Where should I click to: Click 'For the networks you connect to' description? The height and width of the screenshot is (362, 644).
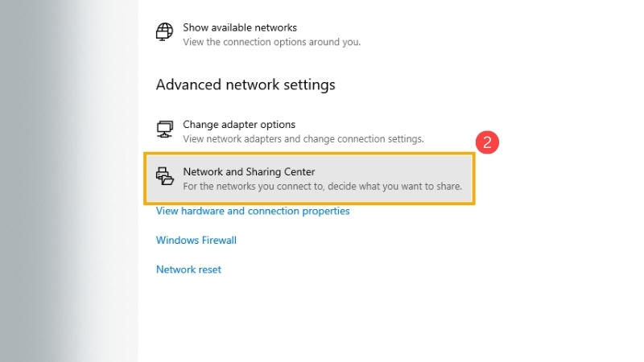323,187
